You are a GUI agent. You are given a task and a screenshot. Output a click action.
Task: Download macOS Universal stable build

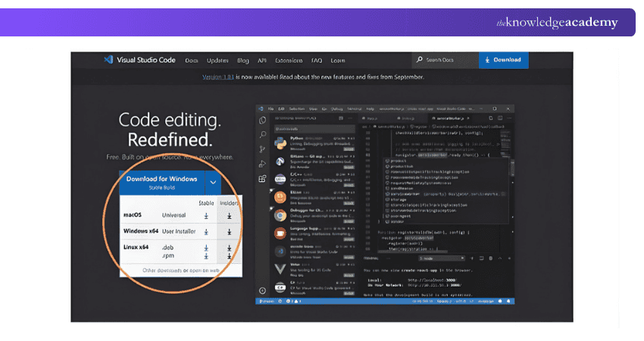pos(206,215)
